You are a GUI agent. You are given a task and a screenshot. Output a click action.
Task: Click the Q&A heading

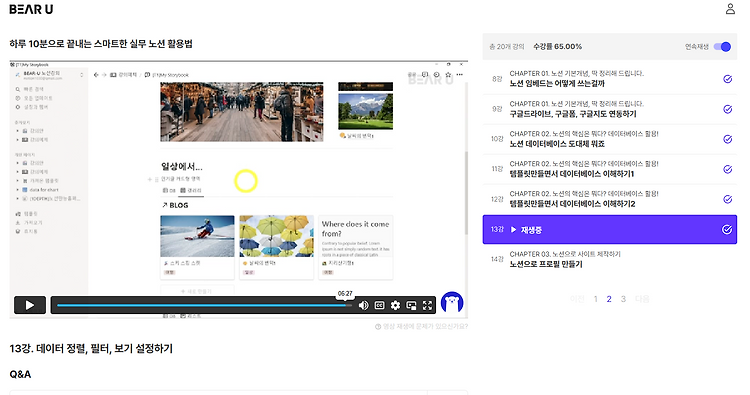click(20, 374)
